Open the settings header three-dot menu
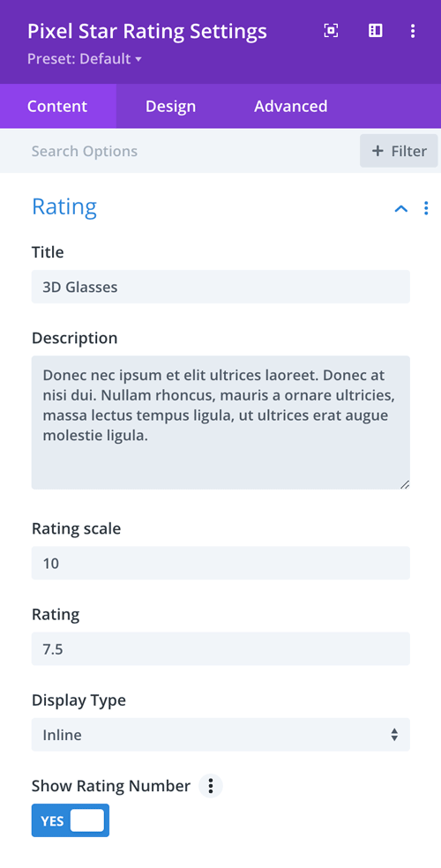Image resolution: width=441 pixels, height=868 pixels. (x=413, y=31)
